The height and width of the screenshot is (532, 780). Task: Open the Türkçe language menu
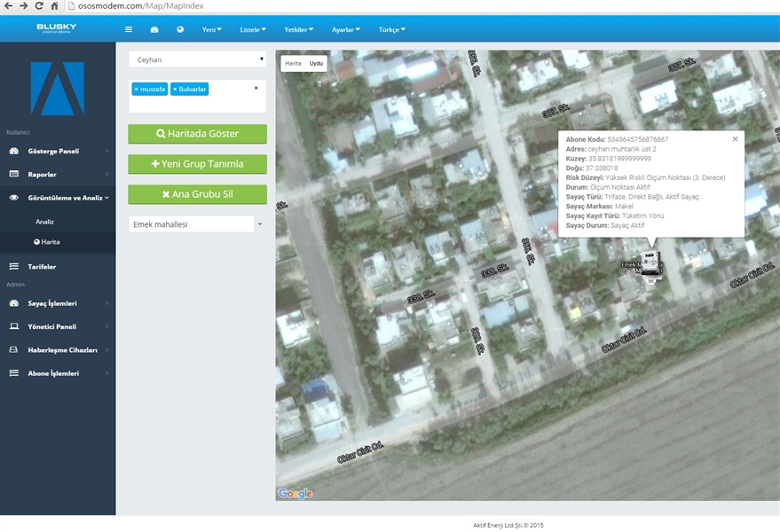[x=392, y=29]
